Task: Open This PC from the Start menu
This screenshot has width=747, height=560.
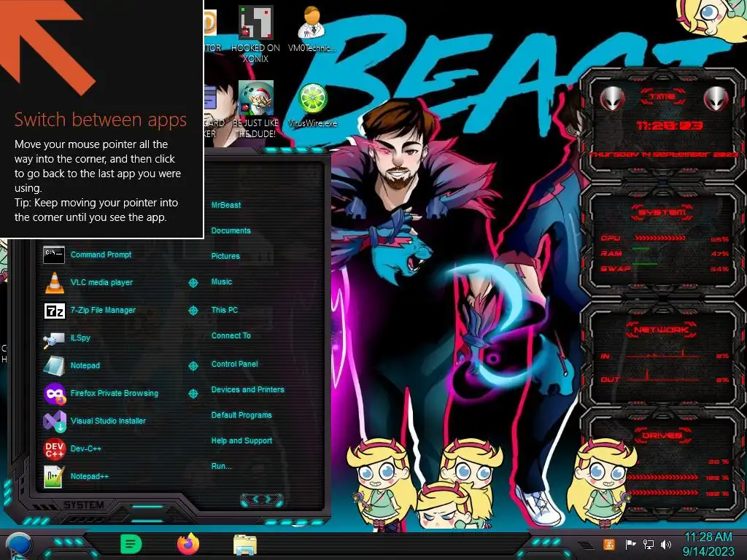Action: pos(225,310)
